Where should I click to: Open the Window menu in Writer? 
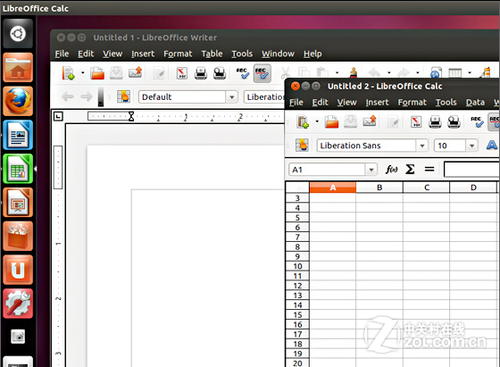(x=278, y=54)
